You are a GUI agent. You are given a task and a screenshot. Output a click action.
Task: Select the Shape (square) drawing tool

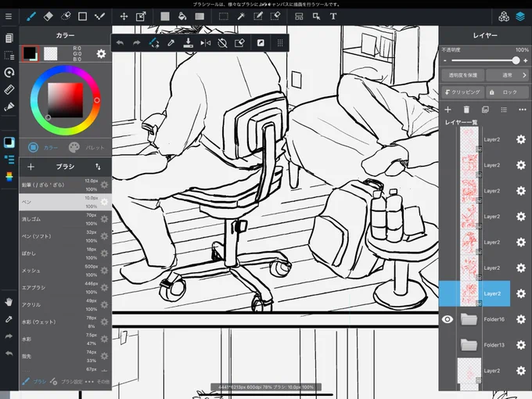82,16
